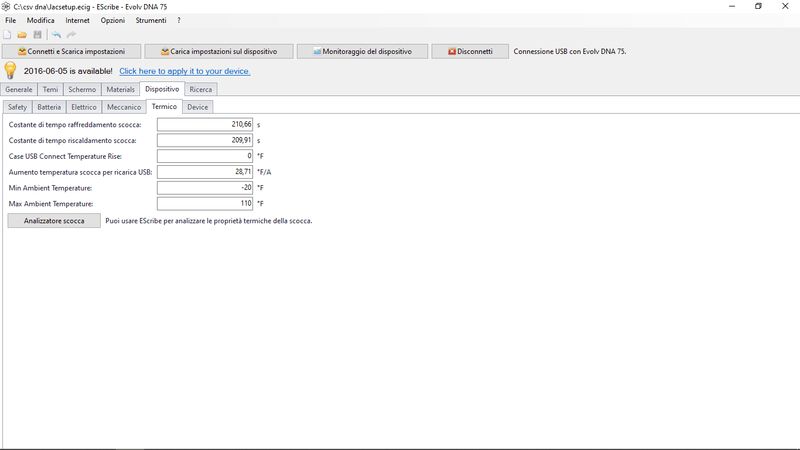The image size is (800, 450).
Task: Switch to the Temi tab
Action: [50, 89]
